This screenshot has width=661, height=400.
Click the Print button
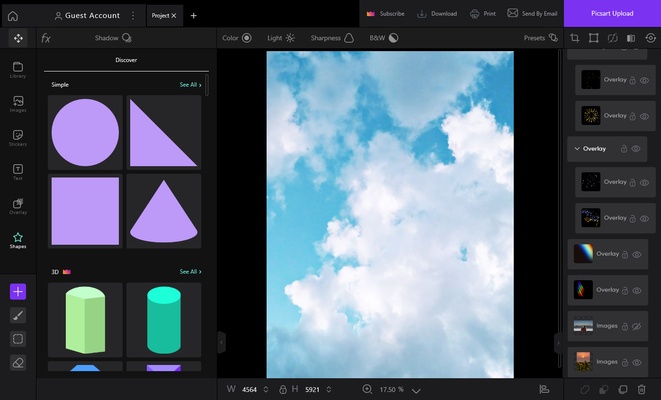coord(483,13)
